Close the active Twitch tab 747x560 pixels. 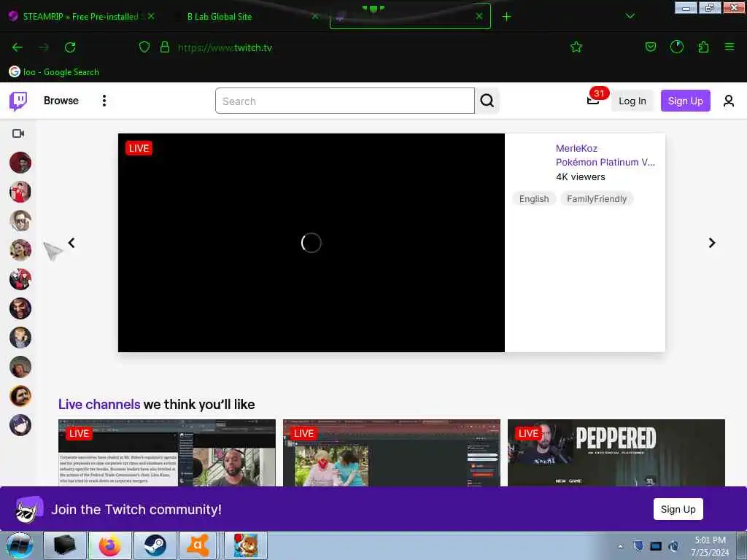click(x=479, y=16)
